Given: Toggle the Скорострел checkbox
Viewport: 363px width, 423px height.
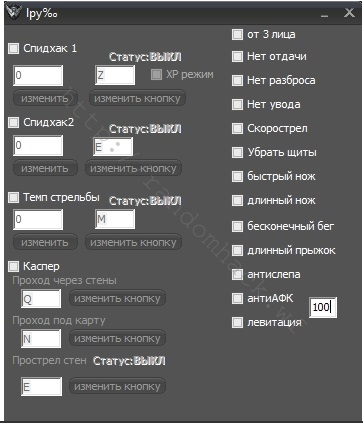Looking at the screenshot, I should 237,128.
